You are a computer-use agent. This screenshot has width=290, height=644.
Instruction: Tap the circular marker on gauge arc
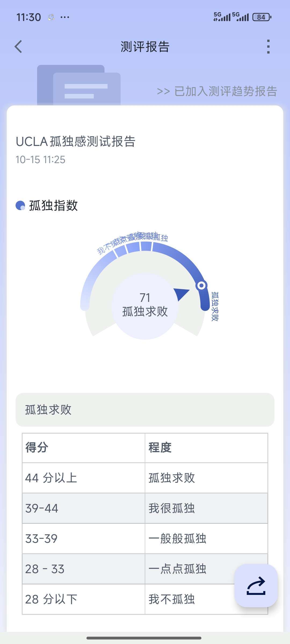[x=201, y=285]
